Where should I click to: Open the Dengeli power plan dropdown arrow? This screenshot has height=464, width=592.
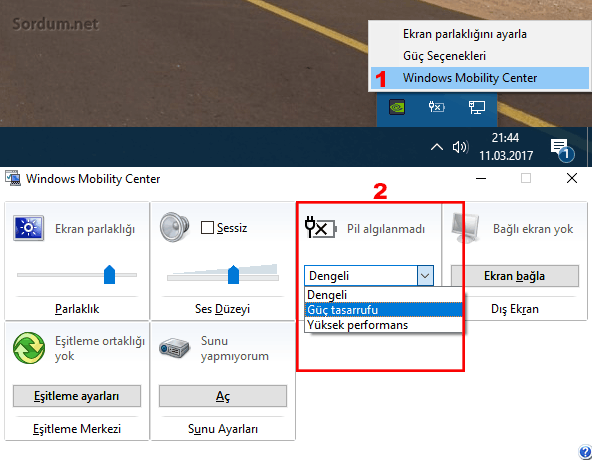(x=425, y=276)
